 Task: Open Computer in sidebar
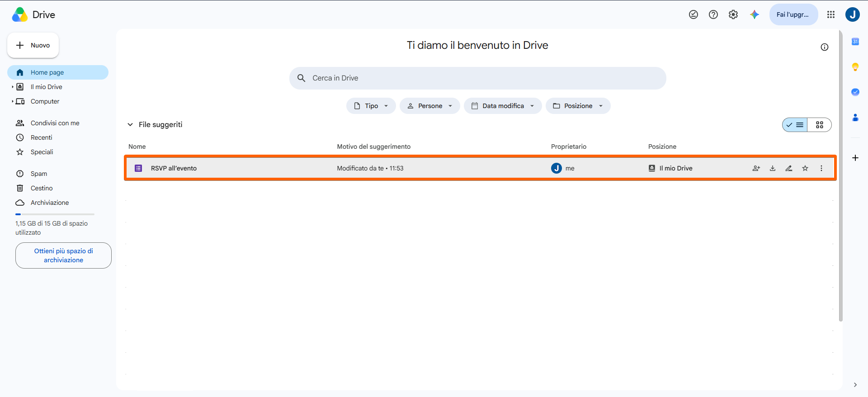[45, 101]
